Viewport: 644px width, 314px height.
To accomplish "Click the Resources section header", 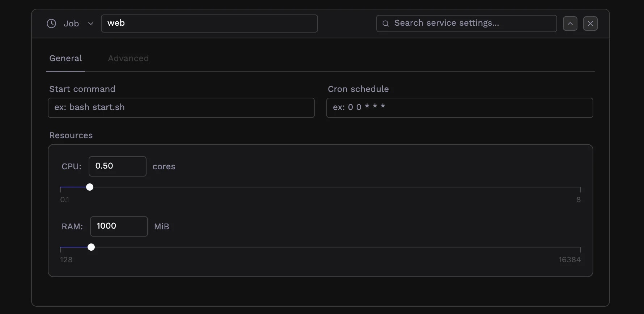I will 71,135.
